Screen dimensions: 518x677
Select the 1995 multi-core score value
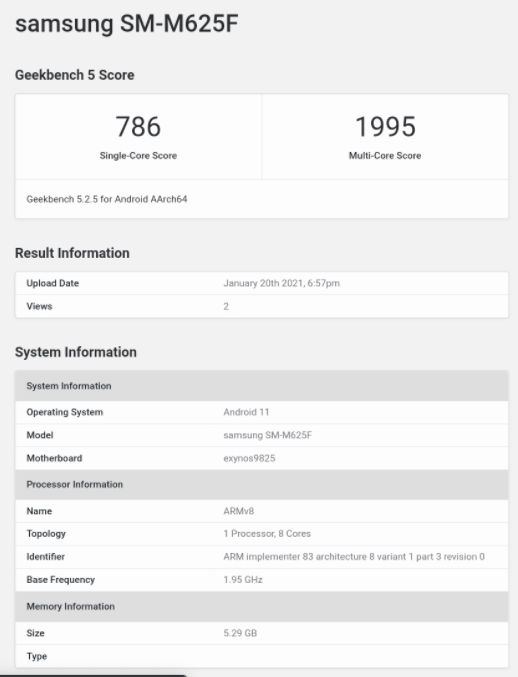pos(385,127)
